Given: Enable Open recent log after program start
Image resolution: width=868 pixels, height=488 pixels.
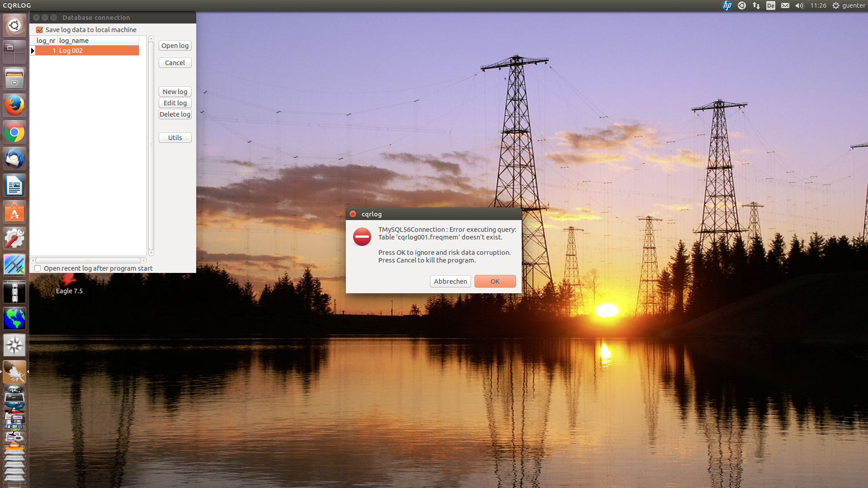Looking at the screenshot, I should click(x=38, y=268).
